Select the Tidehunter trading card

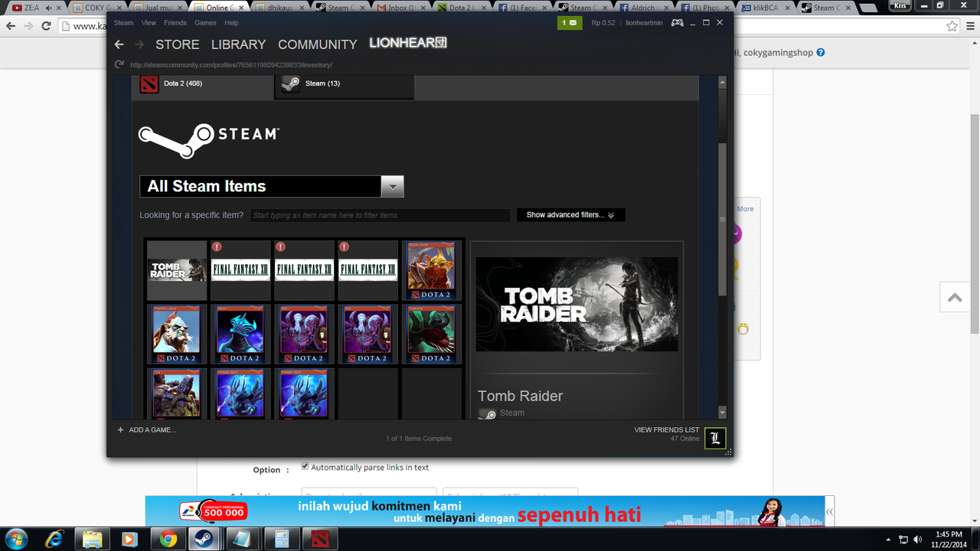pyautogui.click(x=431, y=334)
